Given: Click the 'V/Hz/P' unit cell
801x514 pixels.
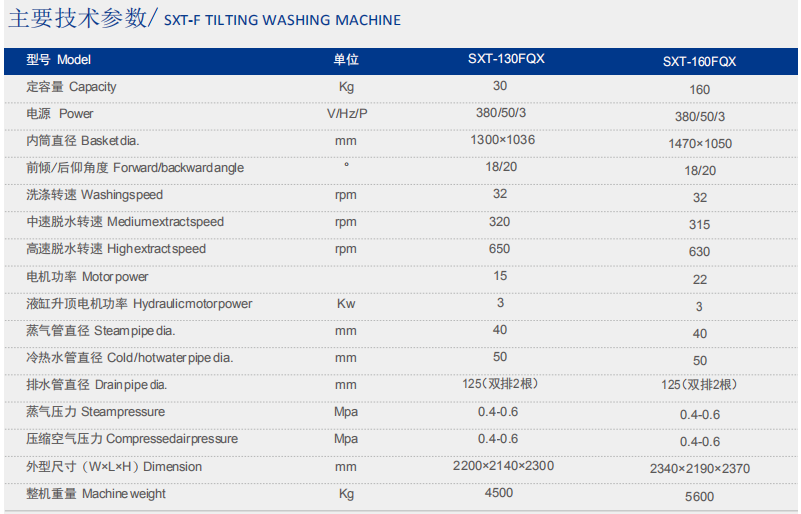Looking at the screenshot, I should (x=347, y=113).
